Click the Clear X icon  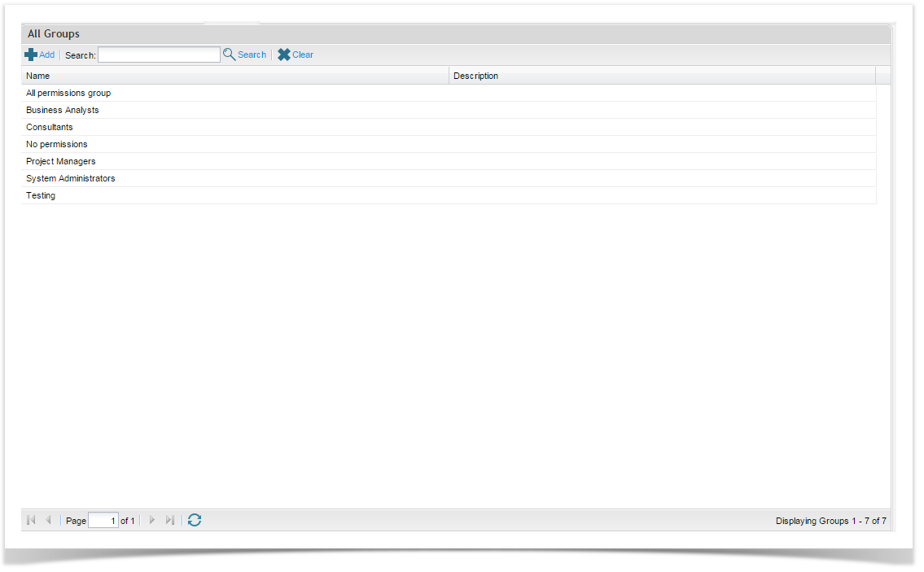point(283,55)
